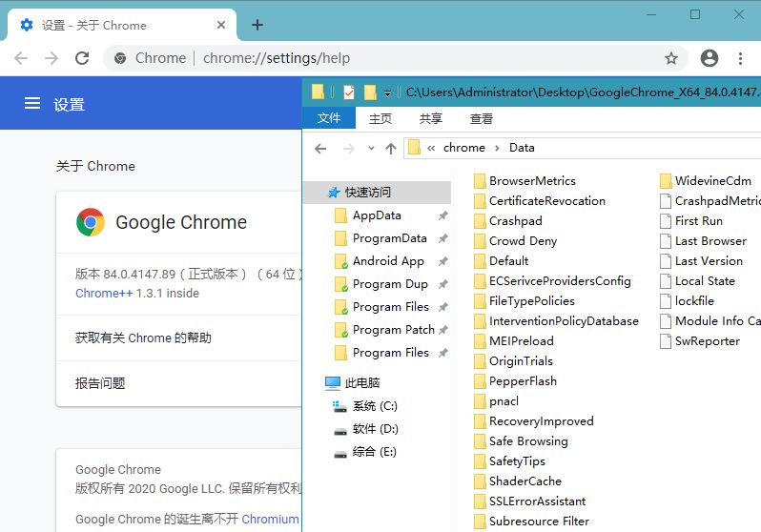Click new folder icon in Explorer title bar

(x=370, y=92)
